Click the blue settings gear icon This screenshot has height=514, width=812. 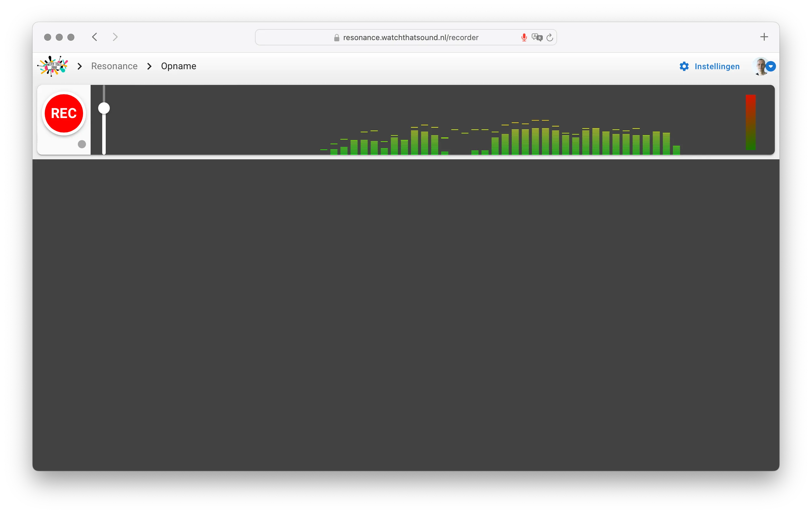[684, 67]
